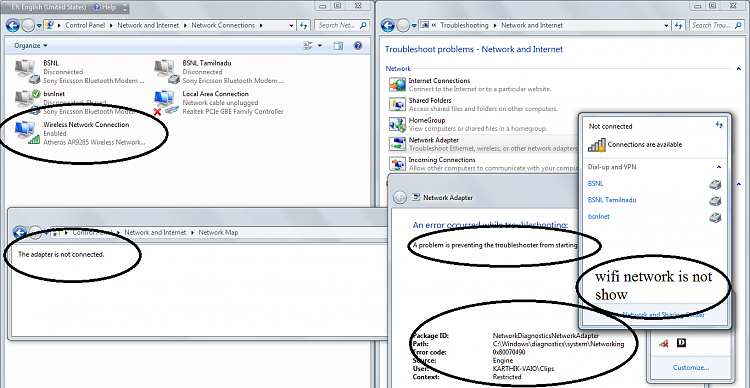This screenshot has width=750, height=388.
Task: Click the modem icon beside BSNL Tamilnadu
Action: pyautogui.click(x=715, y=201)
